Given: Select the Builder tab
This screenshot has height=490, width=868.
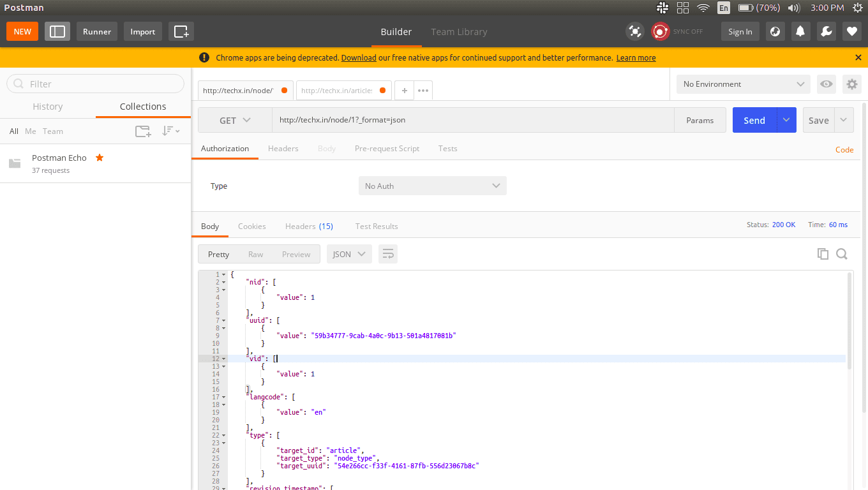Looking at the screenshot, I should pyautogui.click(x=396, y=32).
